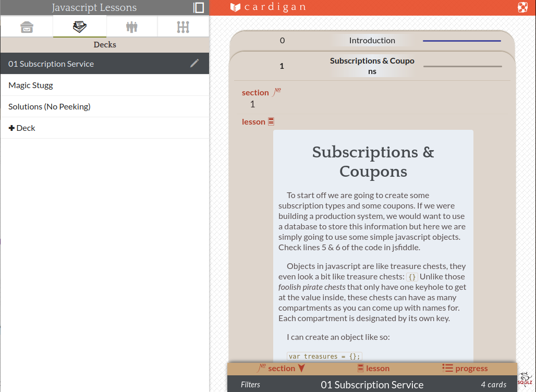Collapse the Subscriptions & Coupons card header
The width and height of the screenshot is (536, 392).
tap(372, 66)
